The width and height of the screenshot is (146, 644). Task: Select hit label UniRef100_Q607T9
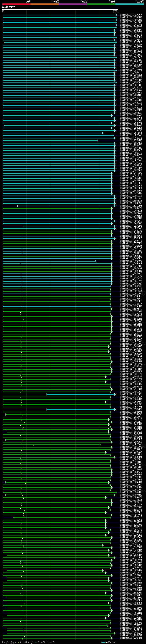point(131,334)
